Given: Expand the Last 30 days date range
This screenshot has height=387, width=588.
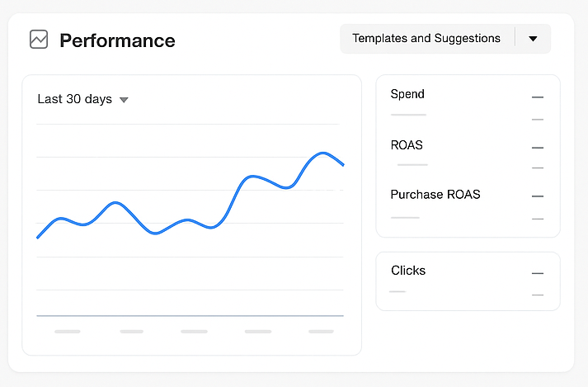Looking at the screenshot, I should (x=75, y=99).
